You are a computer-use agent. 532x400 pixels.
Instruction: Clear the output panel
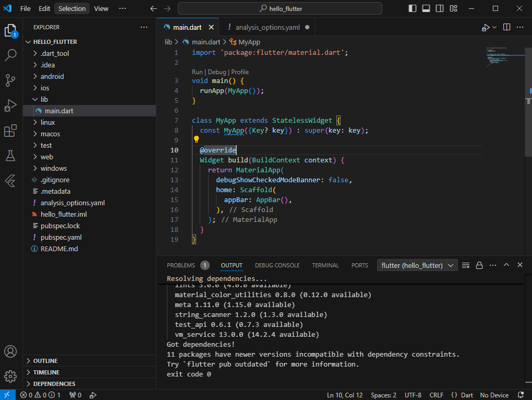tap(466, 265)
